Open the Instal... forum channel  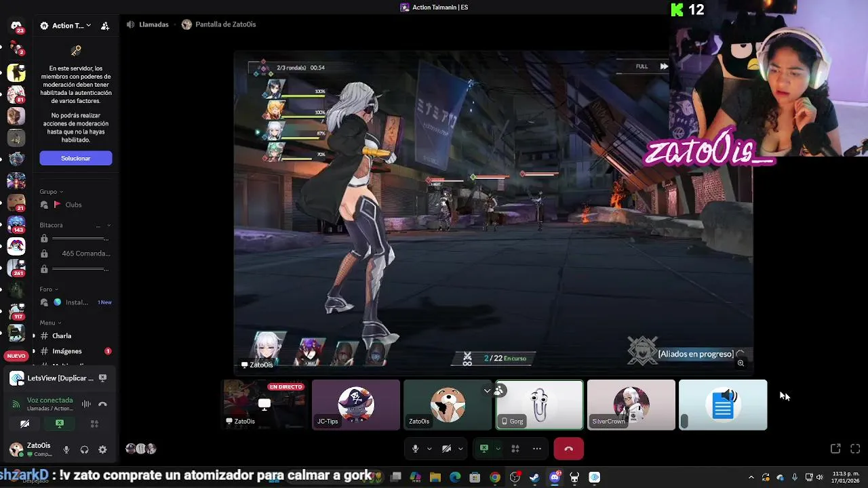[x=76, y=302]
